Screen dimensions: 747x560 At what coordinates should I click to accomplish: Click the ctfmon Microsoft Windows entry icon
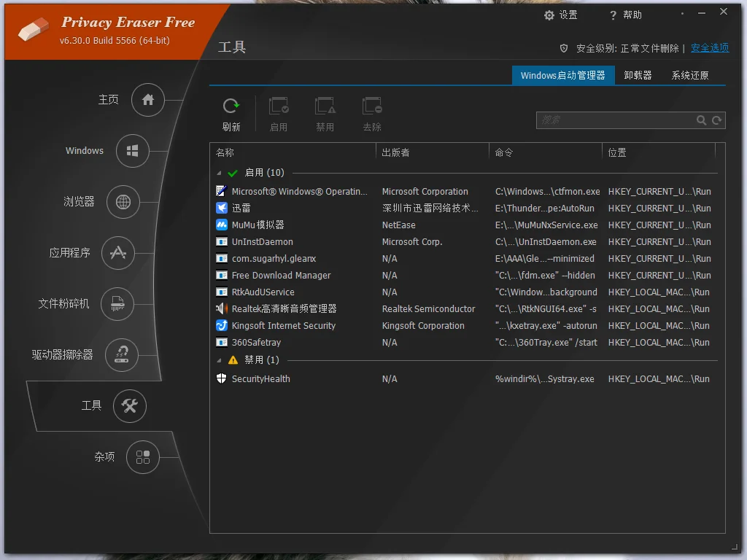click(222, 192)
